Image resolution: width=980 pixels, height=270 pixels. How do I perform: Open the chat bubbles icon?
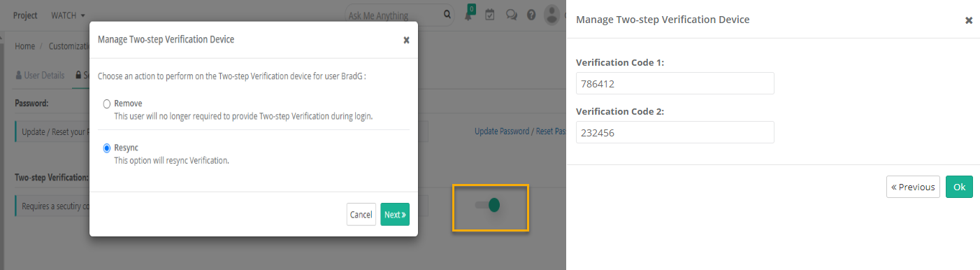511,15
